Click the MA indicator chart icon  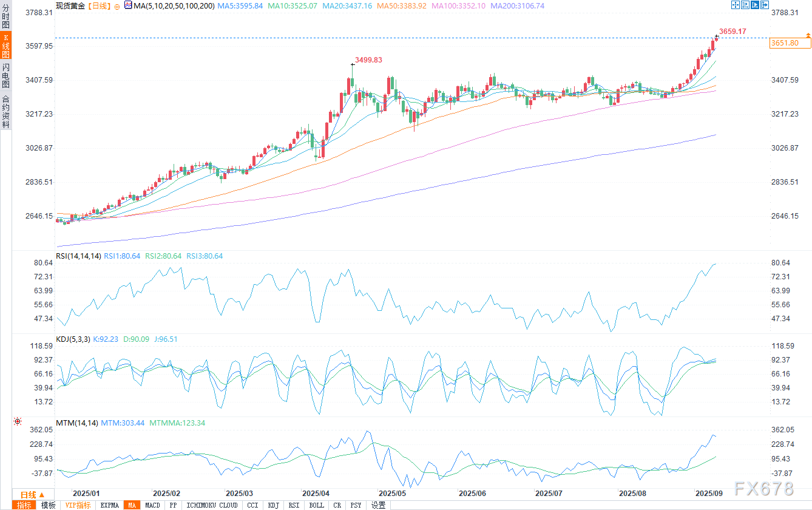click(x=127, y=5)
